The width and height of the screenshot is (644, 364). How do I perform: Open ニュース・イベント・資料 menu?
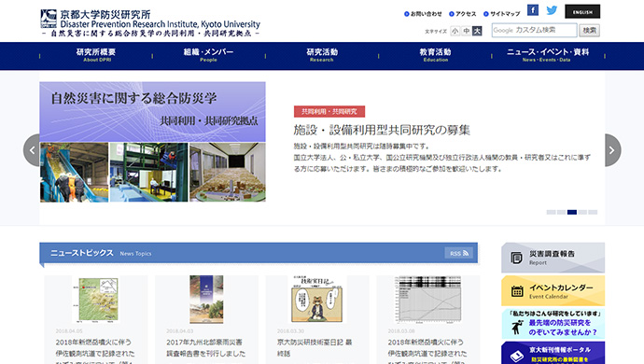(x=548, y=55)
